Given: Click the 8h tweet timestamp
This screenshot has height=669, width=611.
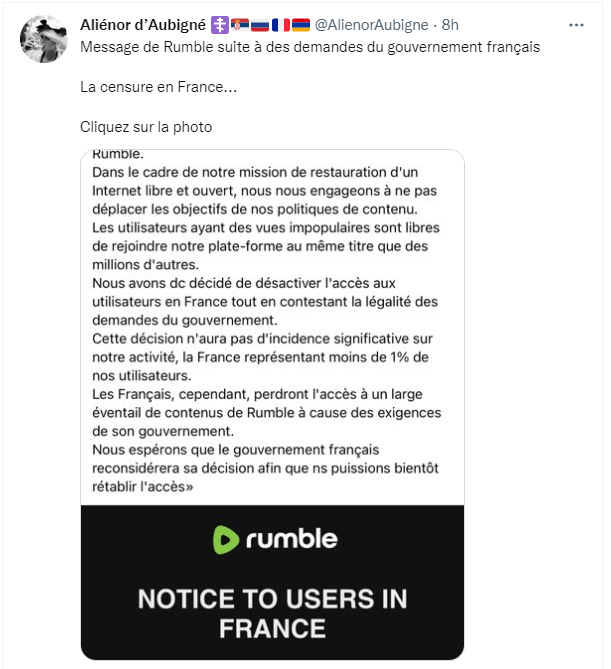Looking at the screenshot, I should [x=450, y=24].
